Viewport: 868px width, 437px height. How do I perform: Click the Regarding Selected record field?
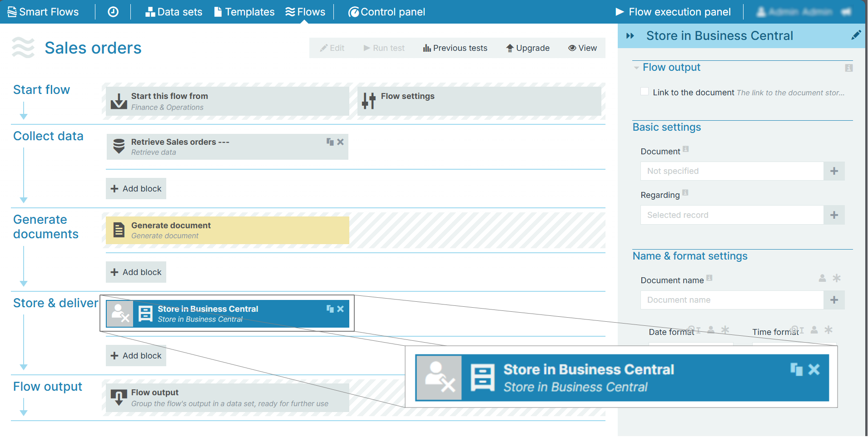pos(732,215)
